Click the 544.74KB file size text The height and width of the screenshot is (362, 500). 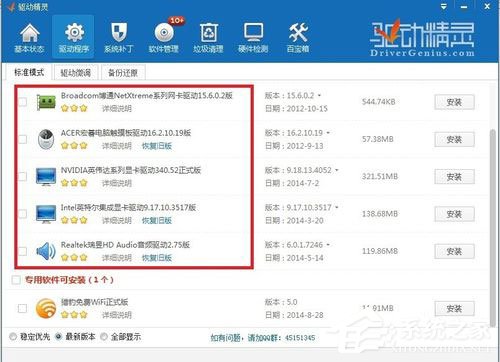[x=378, y=102]
